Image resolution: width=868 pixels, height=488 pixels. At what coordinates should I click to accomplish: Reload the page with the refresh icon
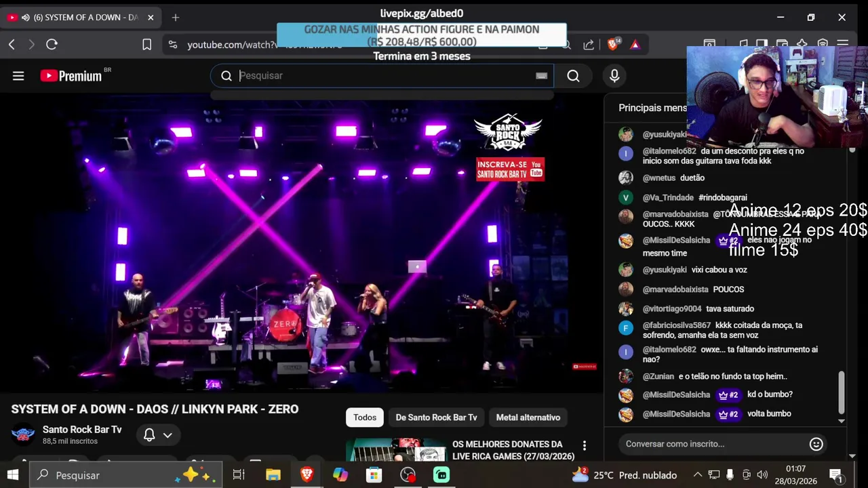pyautogui.click(x=52, y=44)
